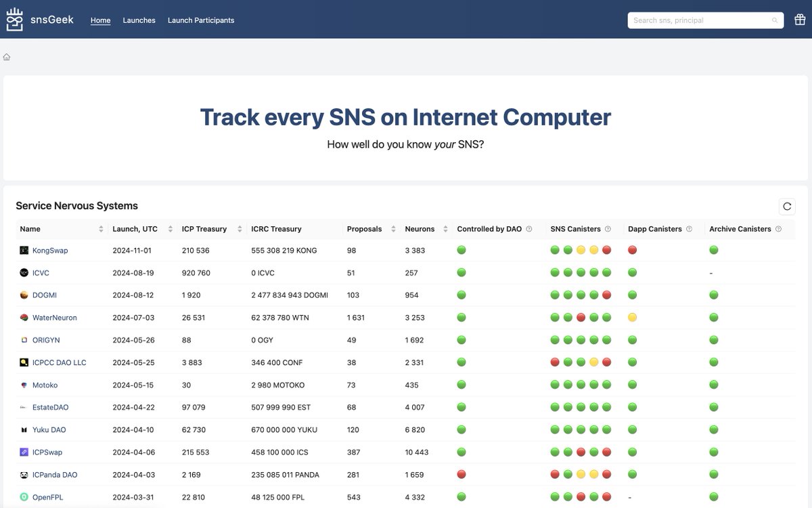Click the WaterNeuron logo icon
812x508 pixels.
[x=24, y=318]
